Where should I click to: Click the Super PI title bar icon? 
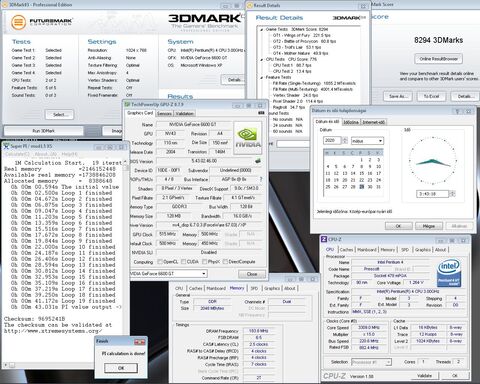6,146
